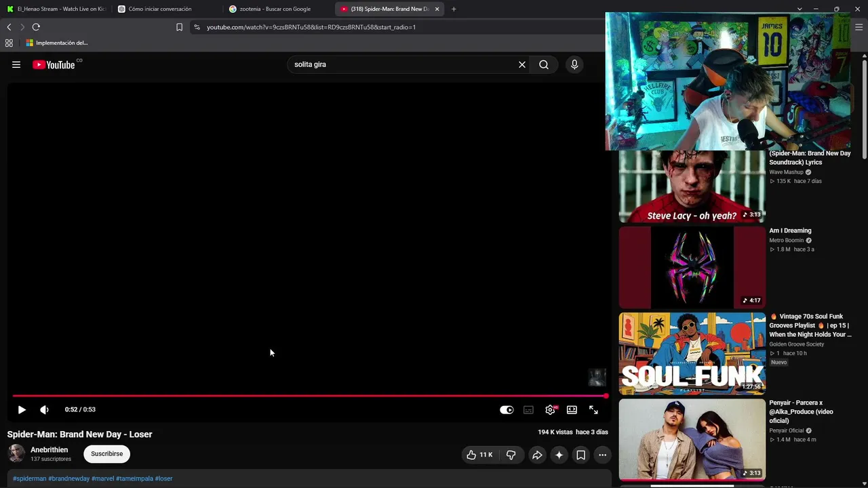Open the player settings gear
The height and width of the screenshot is (488, 868).
[x=550, y=409]
